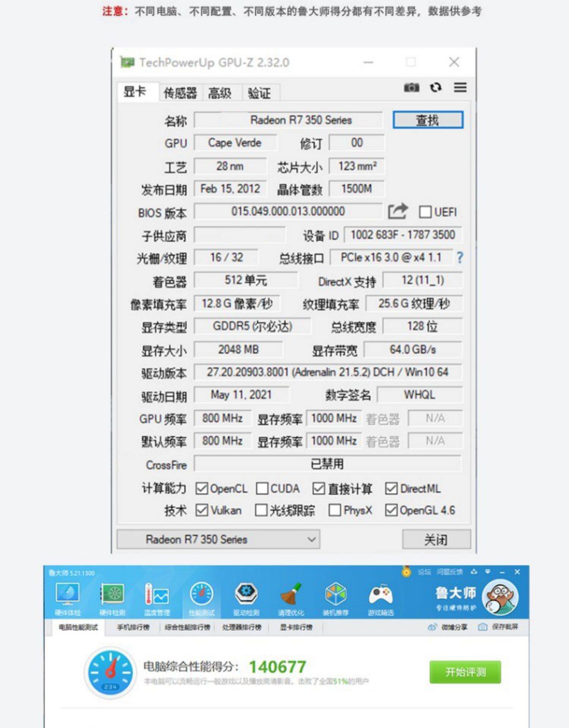Open 驱动检测 in 鲁大师 toolbar

pyautogui.click(x=246, y=599)
